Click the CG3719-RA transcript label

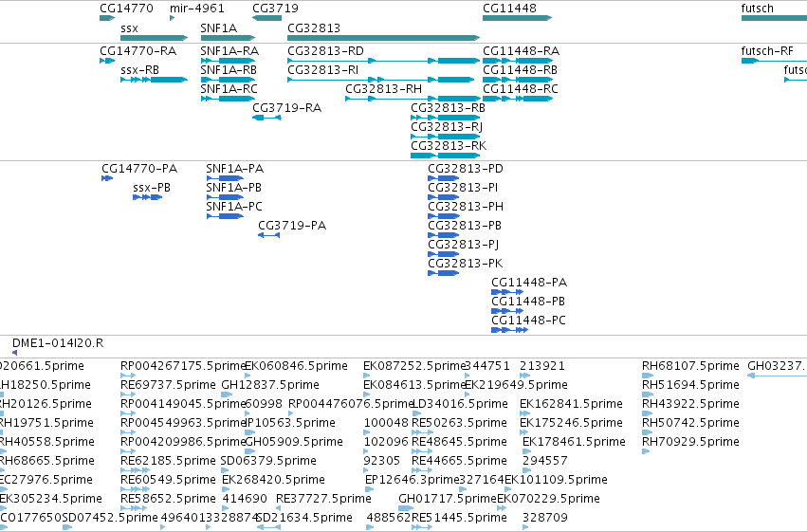click(x=286, y=108)
